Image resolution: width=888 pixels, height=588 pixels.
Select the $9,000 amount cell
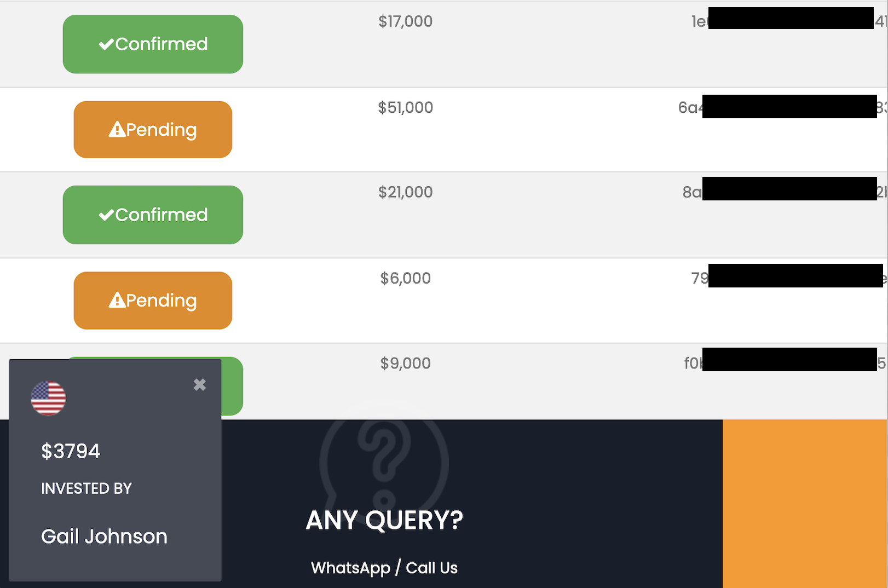pos(406,363)
